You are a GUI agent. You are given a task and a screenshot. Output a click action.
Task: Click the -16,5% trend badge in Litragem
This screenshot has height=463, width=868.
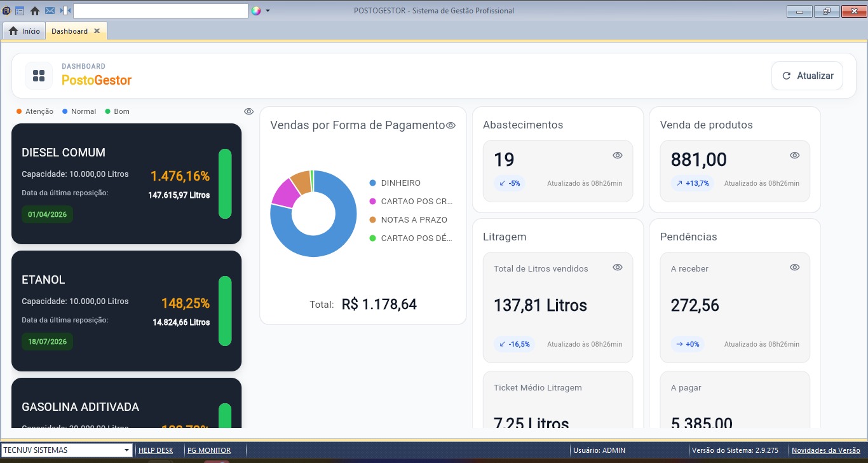pos(515,344)
